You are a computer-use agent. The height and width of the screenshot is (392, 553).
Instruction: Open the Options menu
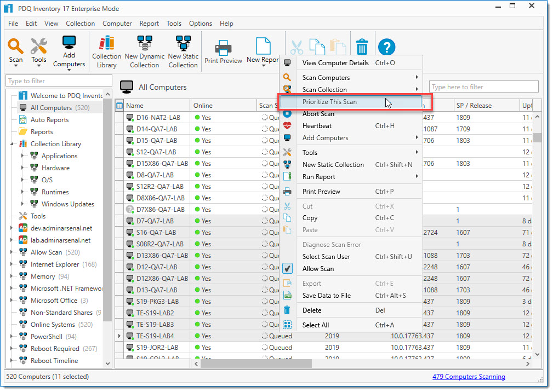201,24
